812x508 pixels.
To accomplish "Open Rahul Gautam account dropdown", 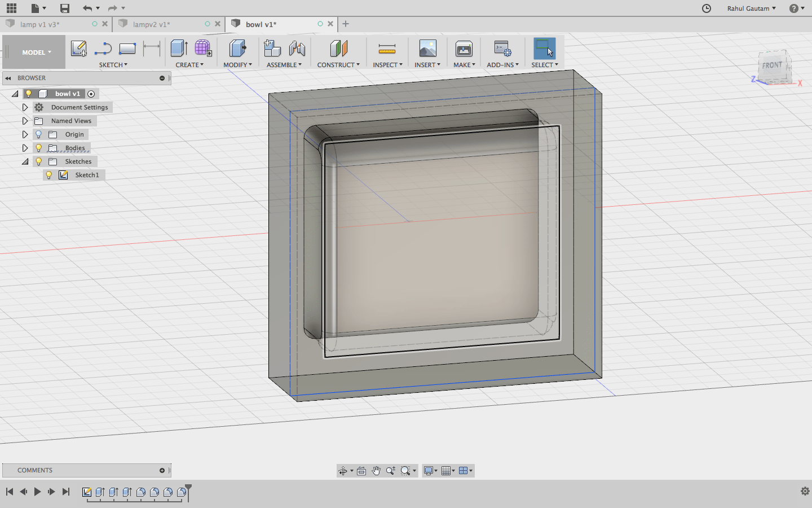I will coord(752,8).
